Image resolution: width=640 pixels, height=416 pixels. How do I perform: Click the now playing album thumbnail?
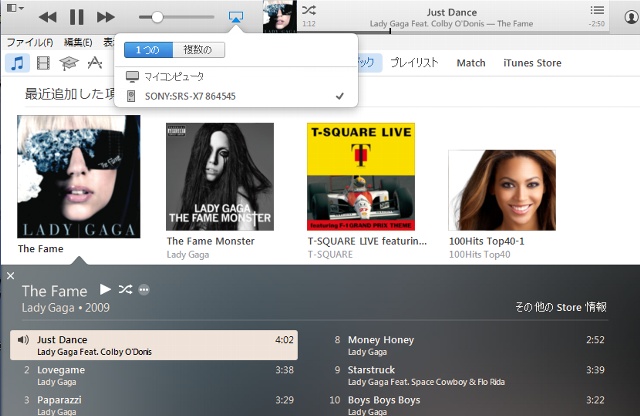(280, 16)
